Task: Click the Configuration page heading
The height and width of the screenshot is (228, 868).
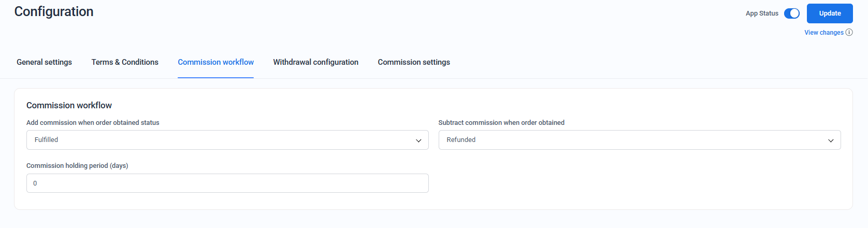Action: (x=54, y=12)
